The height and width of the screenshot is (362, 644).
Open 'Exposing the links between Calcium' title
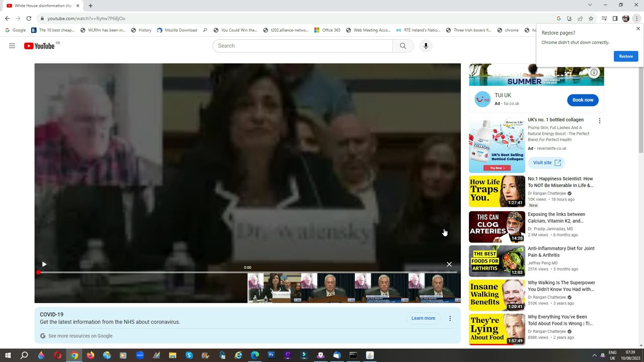click(x=556, y=218)
